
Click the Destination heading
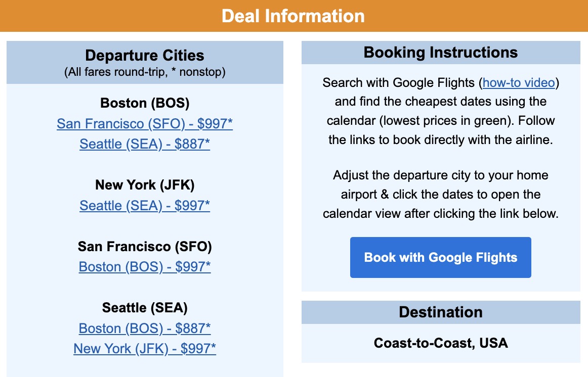point(440,312)
